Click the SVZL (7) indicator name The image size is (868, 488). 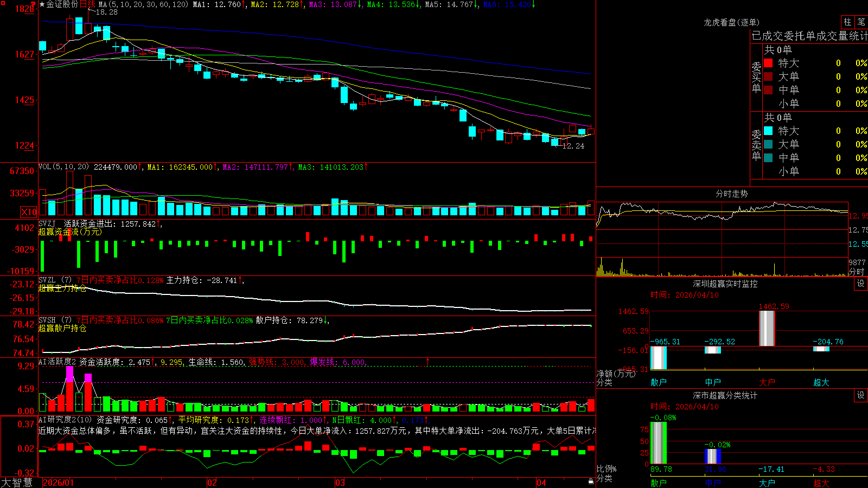coord(55,280)
